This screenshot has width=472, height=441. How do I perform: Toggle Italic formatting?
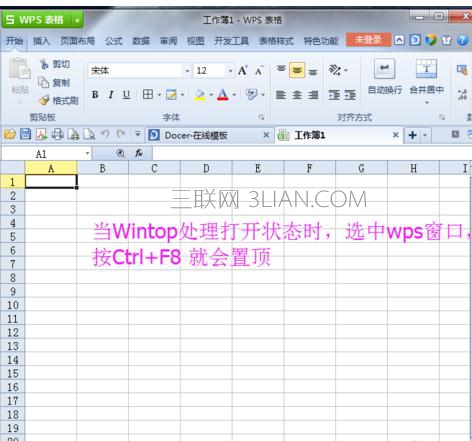111,95
